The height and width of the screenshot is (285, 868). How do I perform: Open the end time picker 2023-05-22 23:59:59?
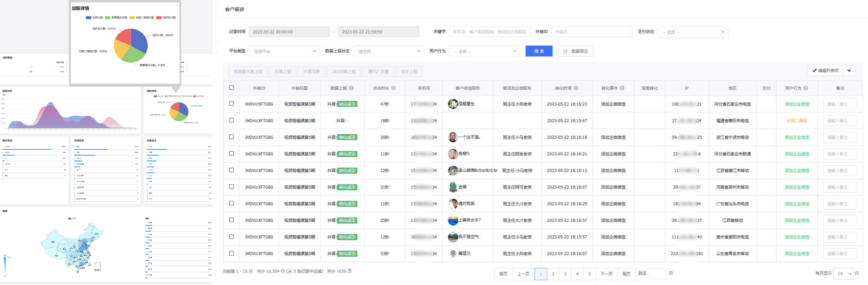click(x=379, y=32)
